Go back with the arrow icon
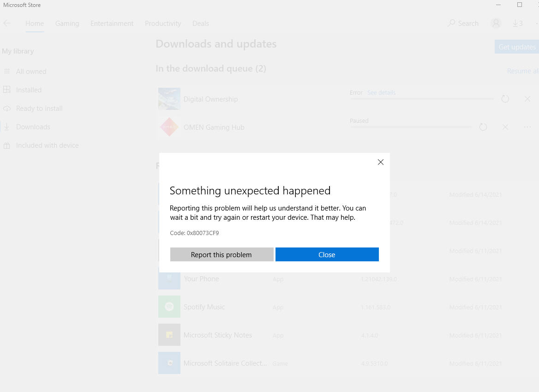The height and width of the screenshot is (392, 539). [7, 24]
